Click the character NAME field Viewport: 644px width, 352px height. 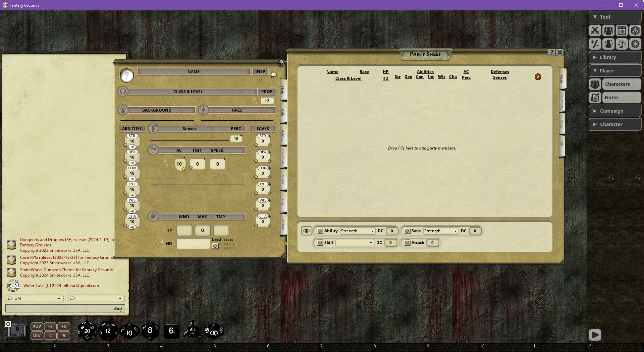pyautogui.click(x=194, y=78)
